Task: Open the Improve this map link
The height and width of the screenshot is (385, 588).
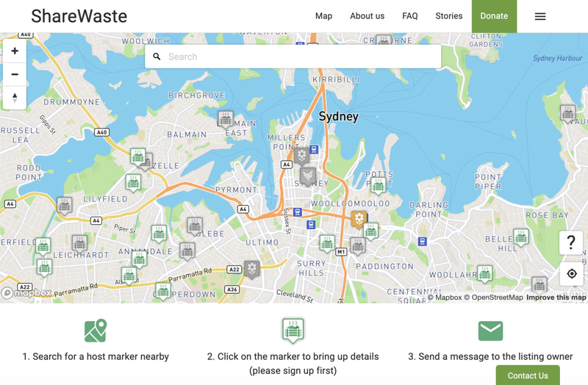Action: 556,298
